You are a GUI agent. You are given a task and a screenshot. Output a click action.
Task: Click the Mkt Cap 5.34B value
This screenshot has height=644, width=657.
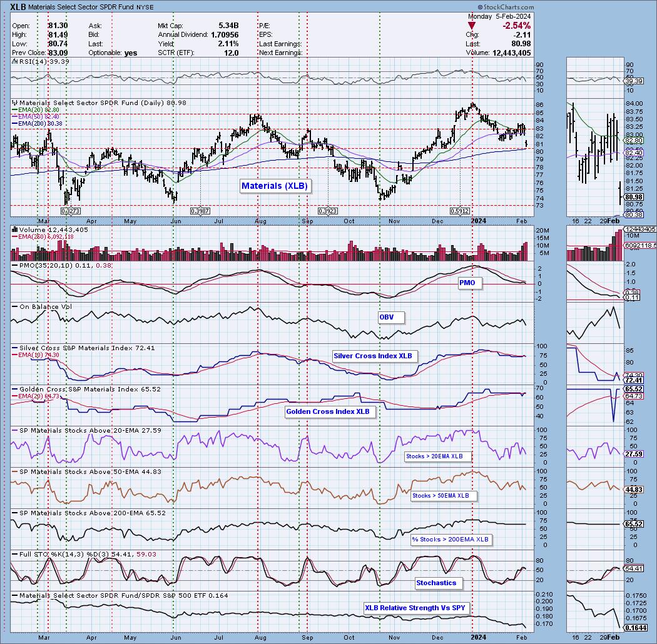pos(229,26)
